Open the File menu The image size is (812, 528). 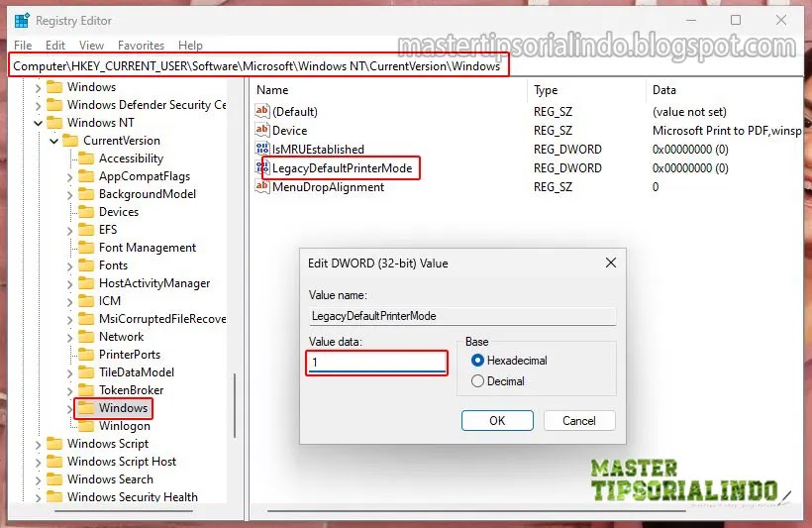point(23,46)
